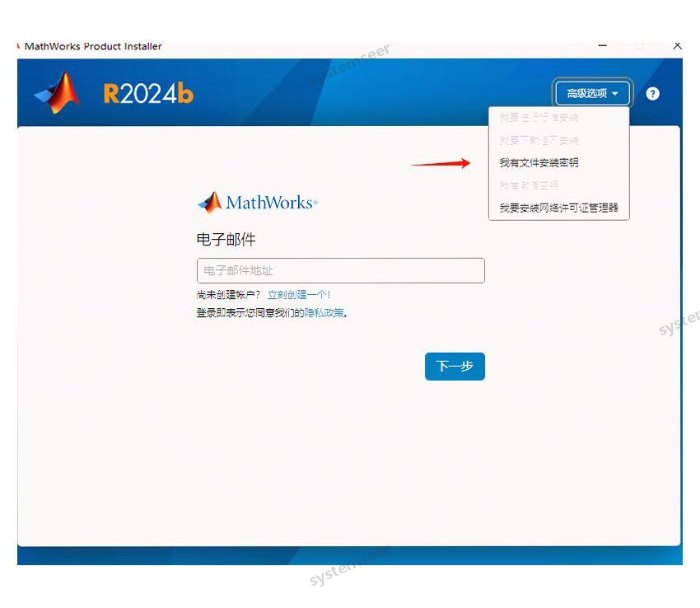Click the MathWorks Product Installer title text
The width and height of the screenshot is (700, 608).
93,46
